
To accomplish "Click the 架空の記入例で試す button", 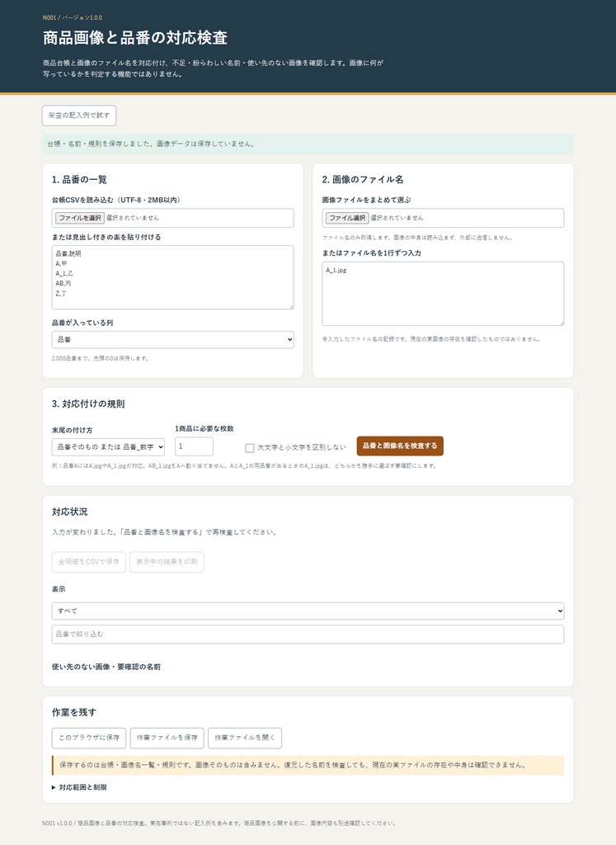I will coord(79,116).
